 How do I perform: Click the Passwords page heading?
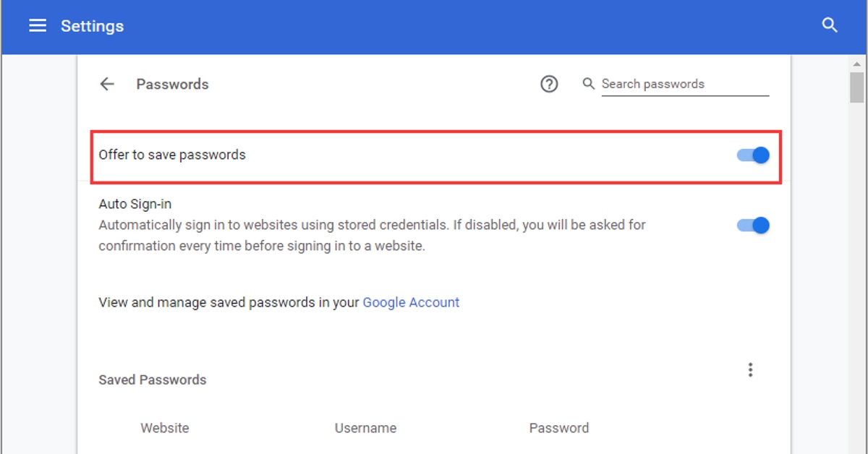click(172, 84)
